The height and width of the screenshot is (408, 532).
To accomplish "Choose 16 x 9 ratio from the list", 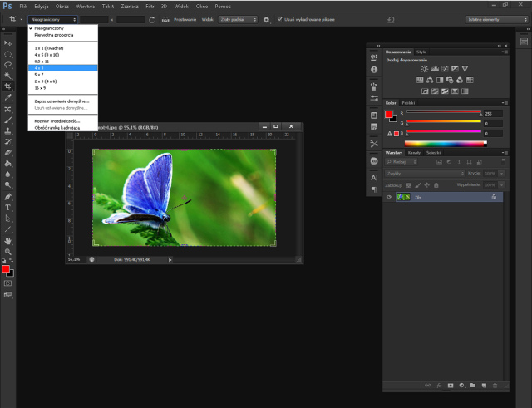I will 63,88.
